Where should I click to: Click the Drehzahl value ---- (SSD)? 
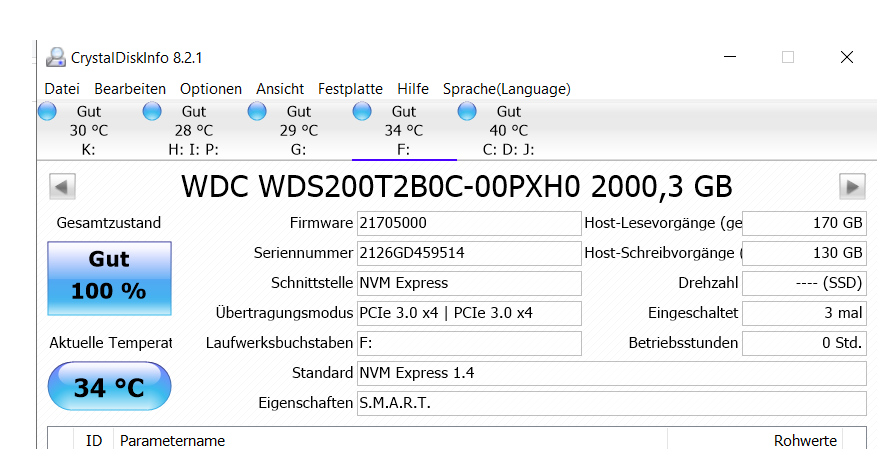pos(804,283)
